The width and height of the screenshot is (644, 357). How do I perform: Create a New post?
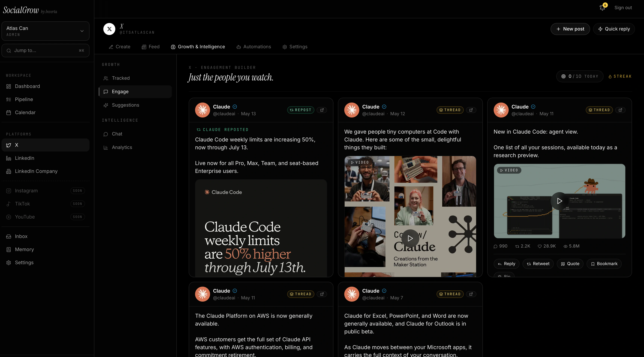click(x=570, y=29)
